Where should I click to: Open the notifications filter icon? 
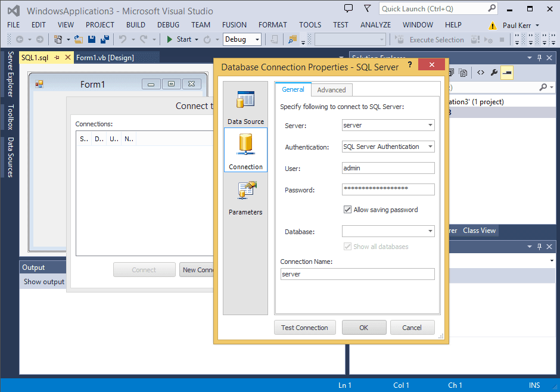tap(367, 8)
